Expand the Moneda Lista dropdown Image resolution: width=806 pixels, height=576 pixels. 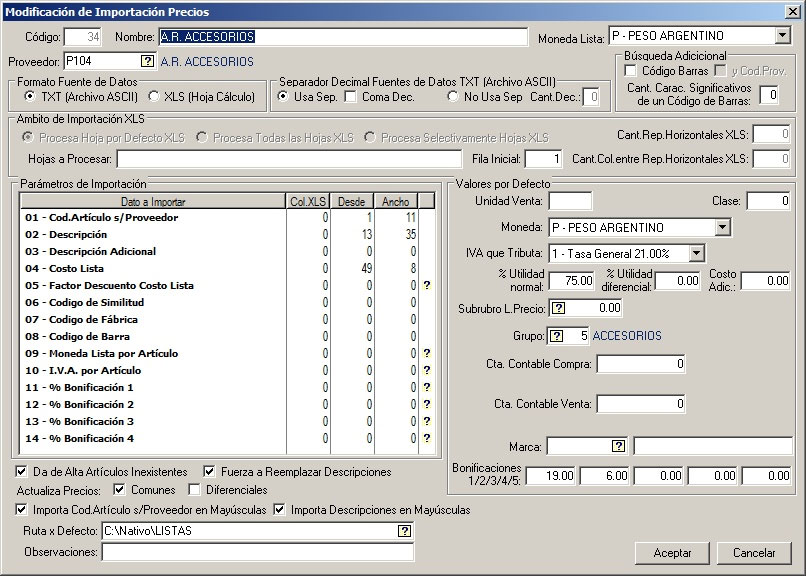782,36
